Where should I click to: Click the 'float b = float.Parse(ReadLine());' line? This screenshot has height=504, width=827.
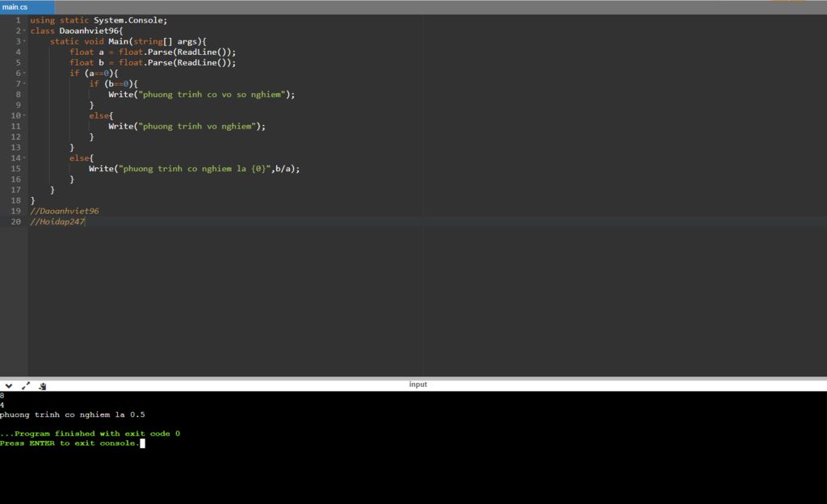(x=153, y=63)
